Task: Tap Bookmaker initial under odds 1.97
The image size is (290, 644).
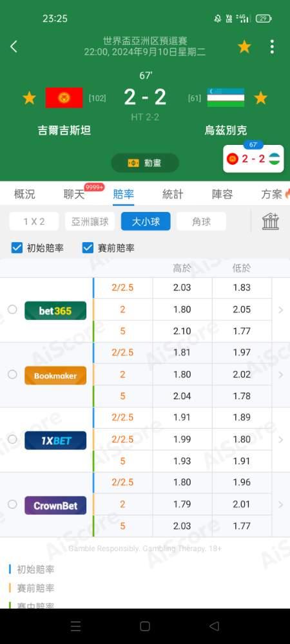Action: click(x=242, y=352)
